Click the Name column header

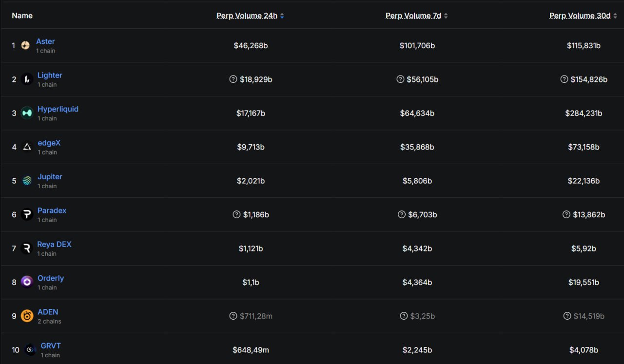click(x=22, y=16)
